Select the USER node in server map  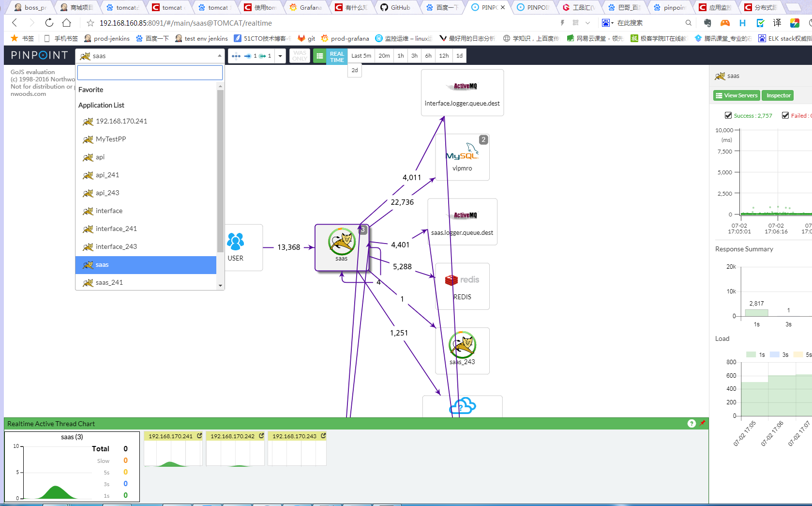coord(236,247)
